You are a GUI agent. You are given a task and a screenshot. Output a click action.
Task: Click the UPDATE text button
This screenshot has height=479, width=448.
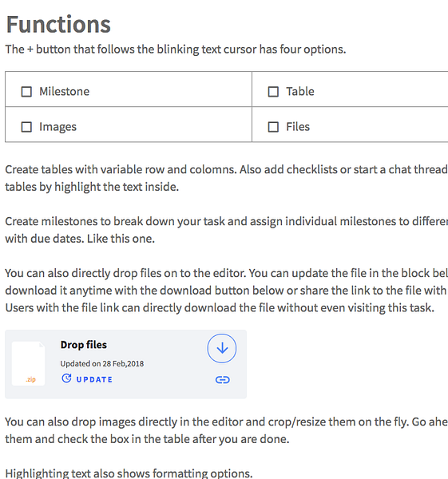click(94, 379)
